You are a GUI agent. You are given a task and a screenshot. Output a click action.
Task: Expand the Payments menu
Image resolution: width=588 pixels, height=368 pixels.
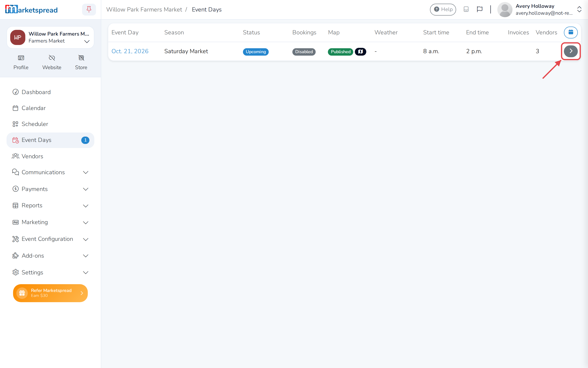(x=50, y=189)
